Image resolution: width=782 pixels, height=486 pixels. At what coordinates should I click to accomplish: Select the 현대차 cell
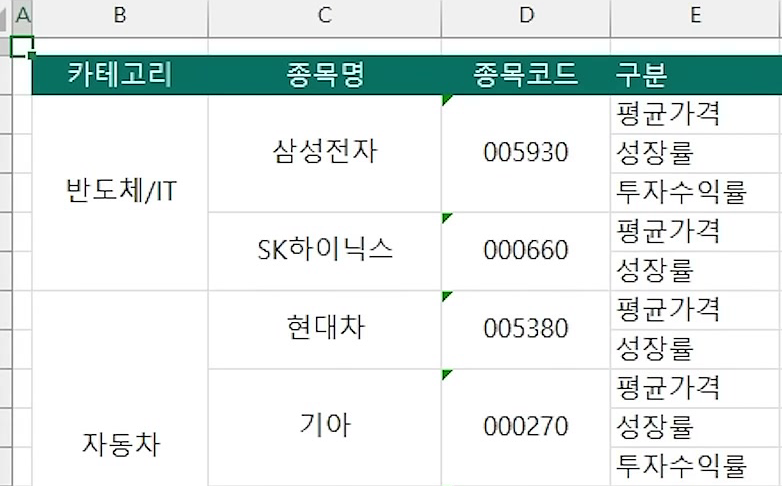tap(325, 329)
